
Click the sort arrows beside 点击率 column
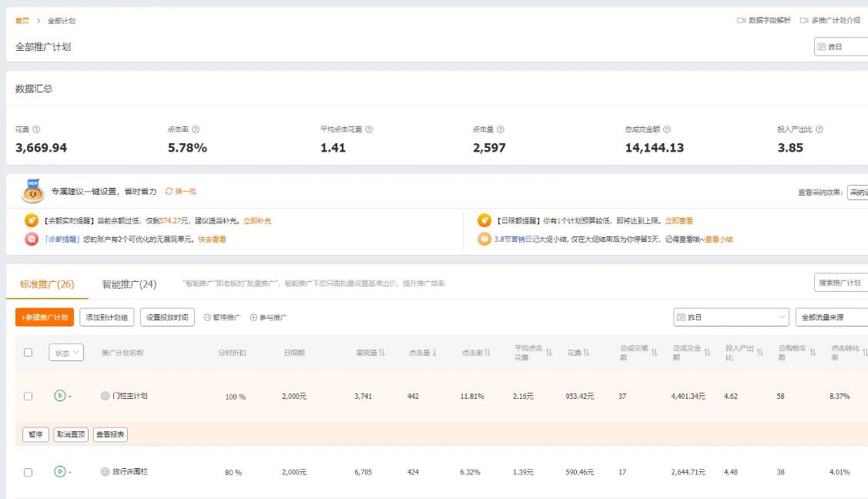click(x=488, y=353)
